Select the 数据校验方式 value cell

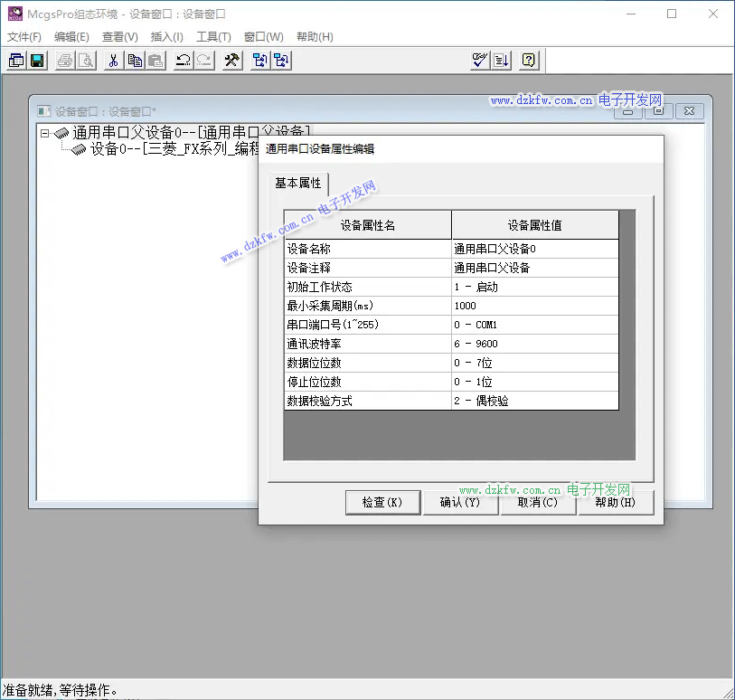(x=534, y=401)
